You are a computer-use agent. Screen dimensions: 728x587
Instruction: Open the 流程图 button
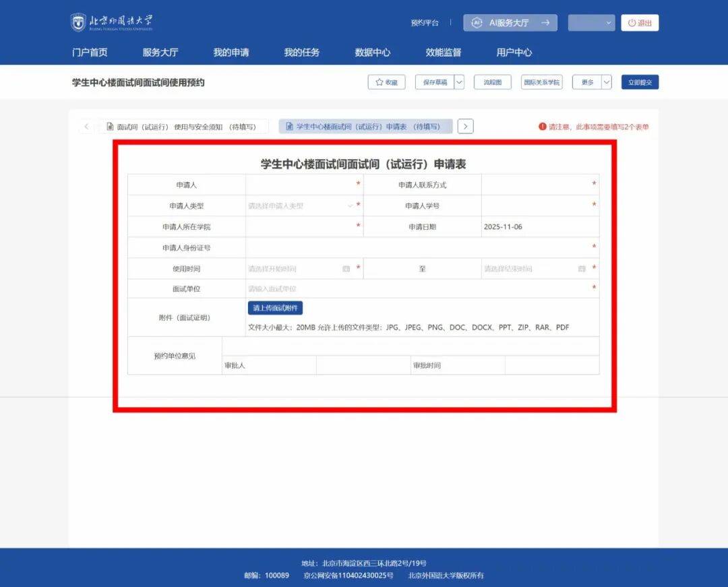coord(492,82)
